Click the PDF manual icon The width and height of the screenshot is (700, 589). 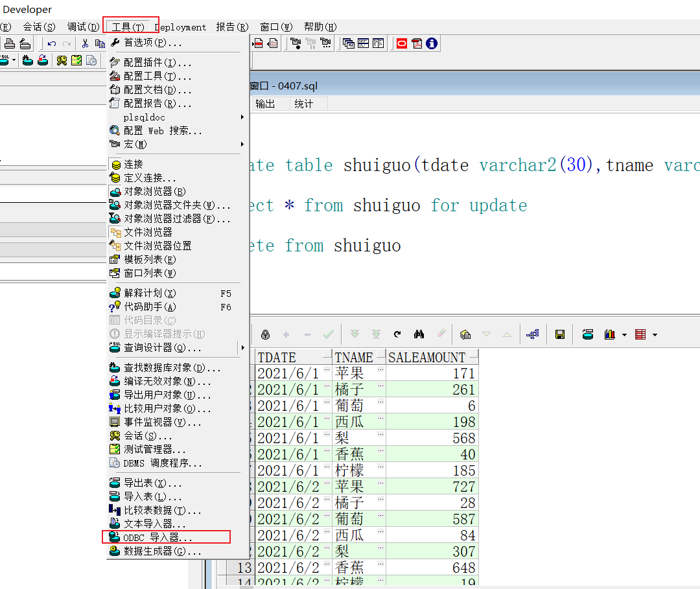pos(417,43)
